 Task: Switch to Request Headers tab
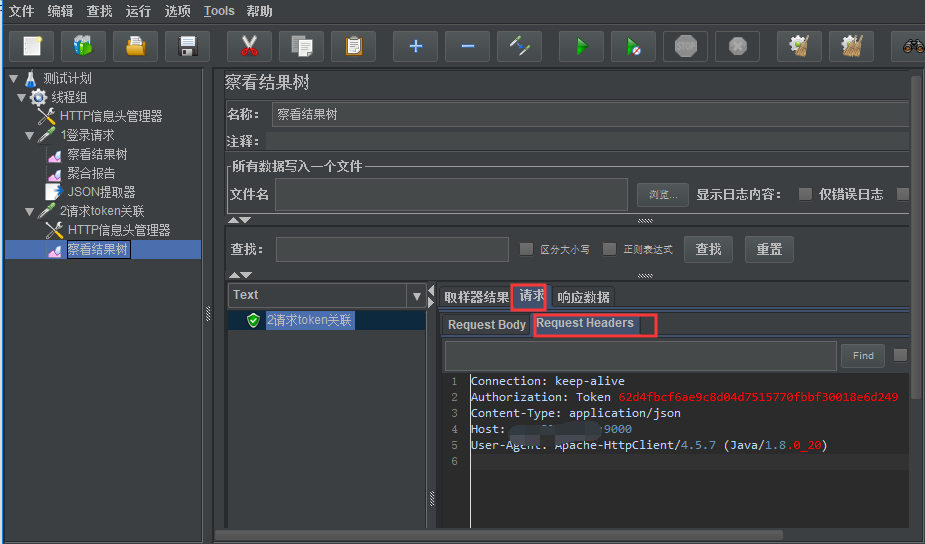[585, 323]
